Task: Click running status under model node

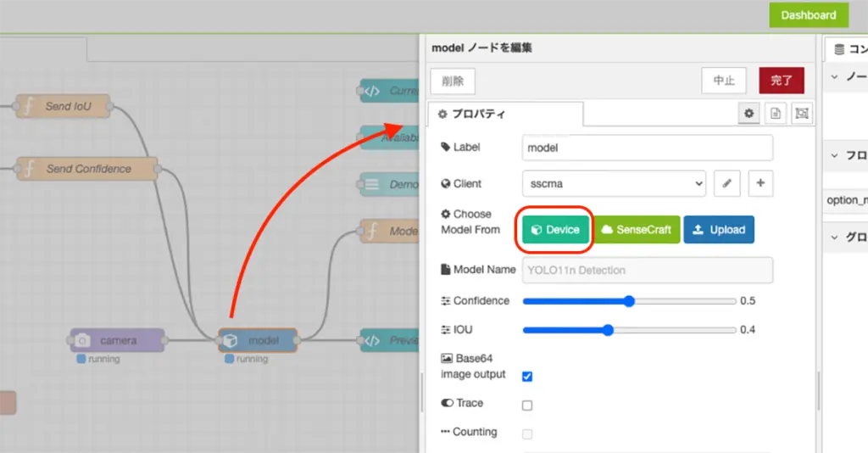Action: pos(247,360)
